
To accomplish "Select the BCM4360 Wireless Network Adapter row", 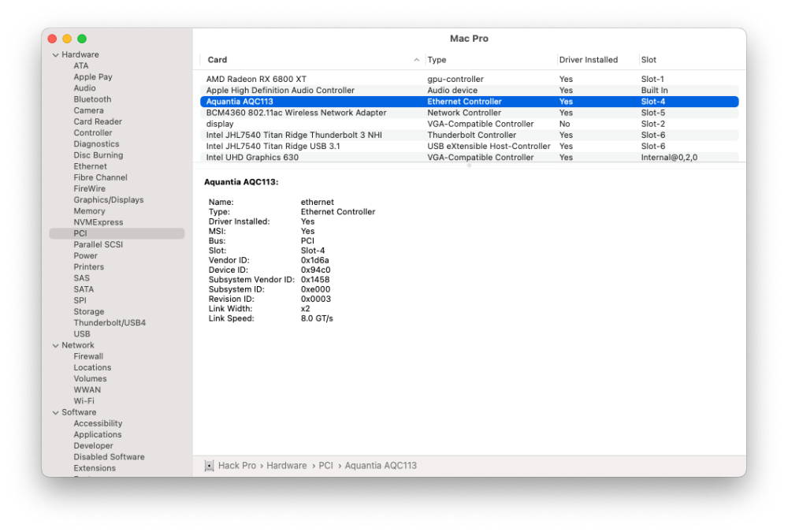I will 470,113.
